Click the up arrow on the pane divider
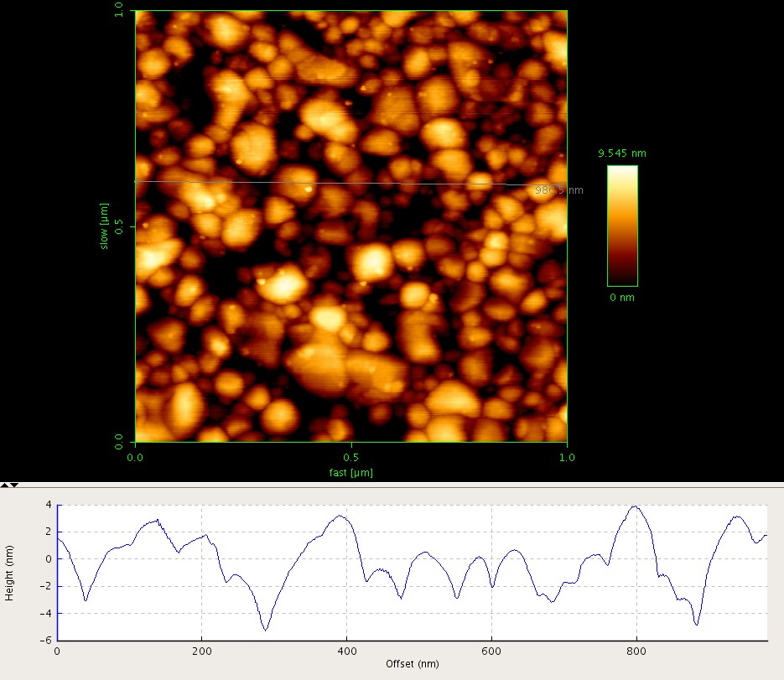The height and width of the screenshot is (680, 784). pyautogui.click(x=4, y=485)
